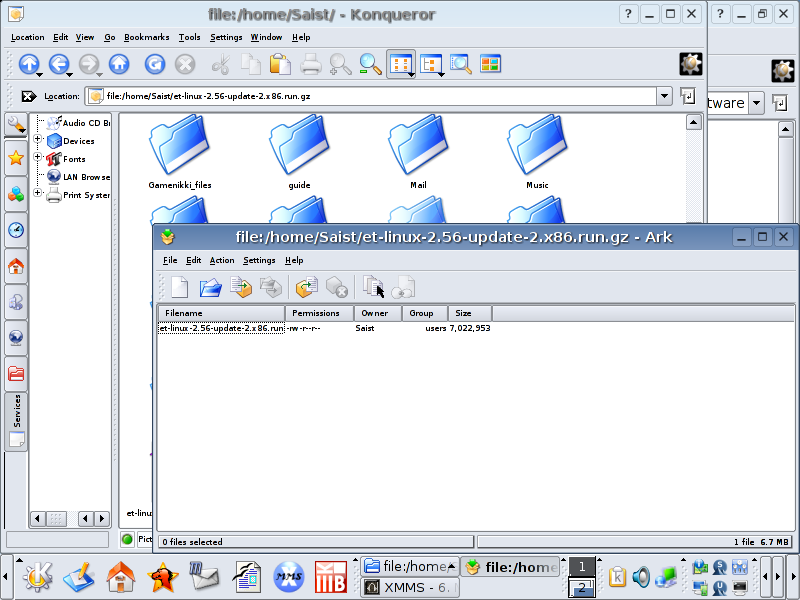Toggle the Services sidebar tab
800x600 pixels.
point(16,410)
